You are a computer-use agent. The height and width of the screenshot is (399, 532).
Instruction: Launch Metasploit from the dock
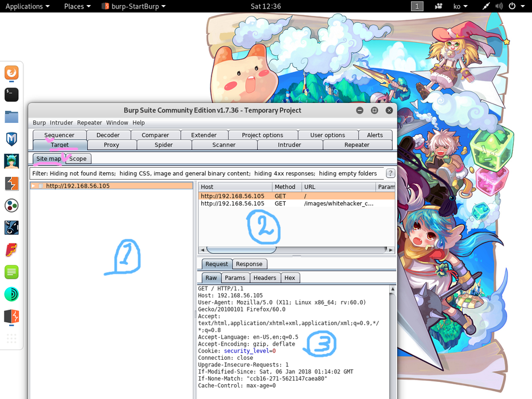(x=11, y=139)
